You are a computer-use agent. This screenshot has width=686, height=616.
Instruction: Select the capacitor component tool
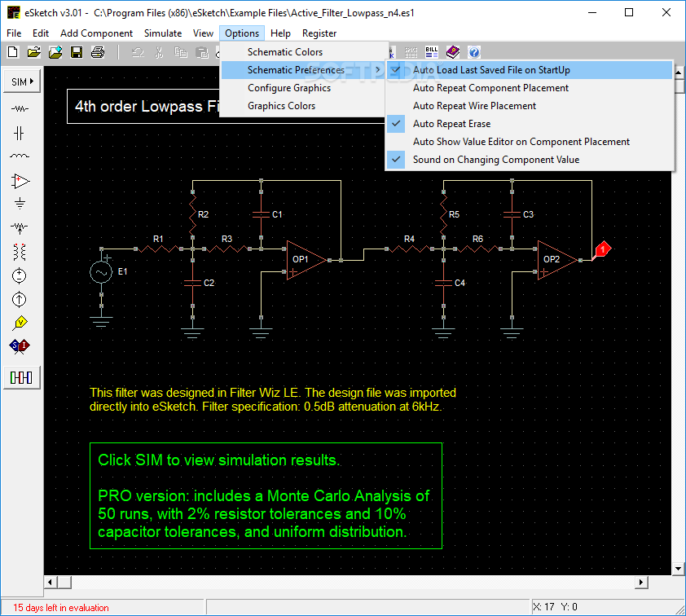[x=20, y=133]
